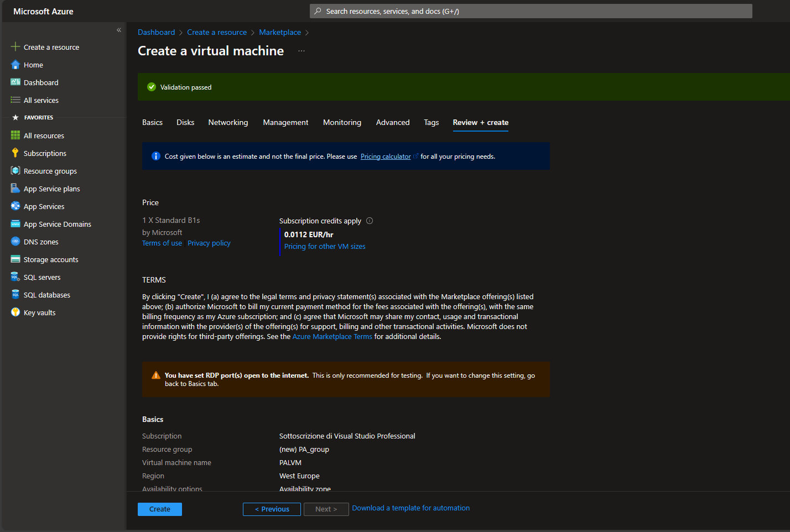This screenshot has width=790, height=532.
Task: Go to the Advanced tab
Action: coord(393,122)
